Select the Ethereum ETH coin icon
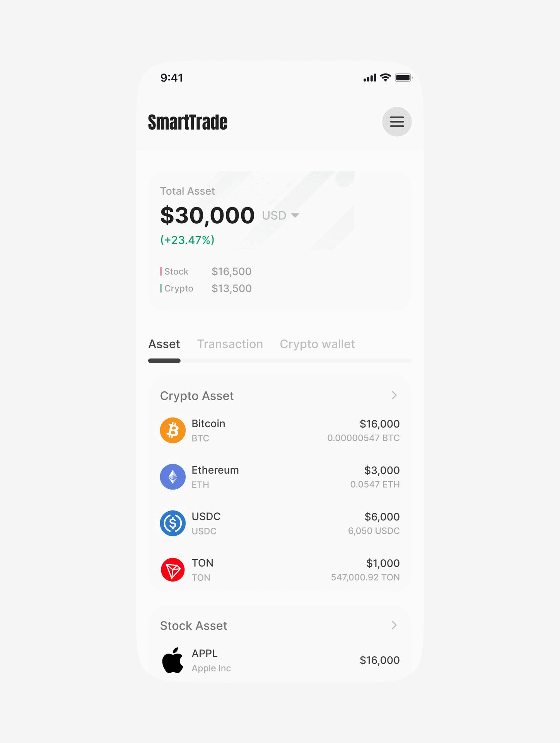 173,476
